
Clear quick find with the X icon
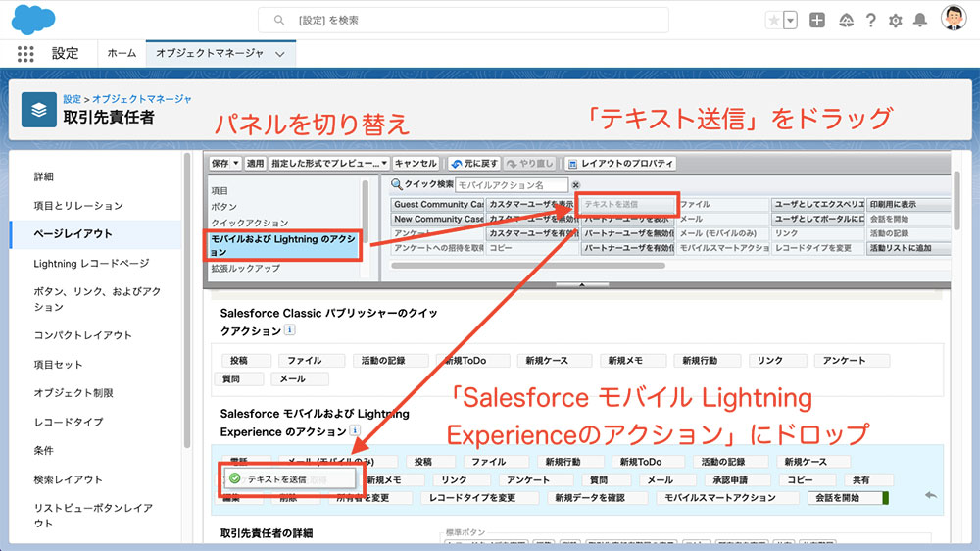point(575,185)
